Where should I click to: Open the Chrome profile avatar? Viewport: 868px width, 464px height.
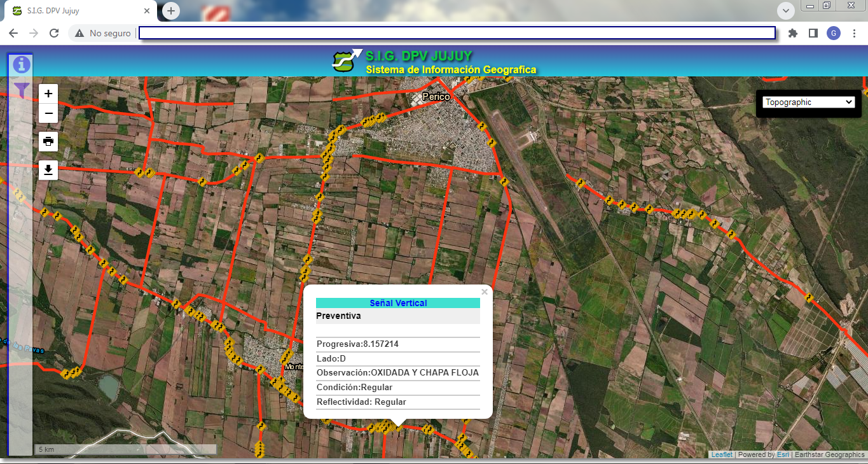(x=833, y=33)
